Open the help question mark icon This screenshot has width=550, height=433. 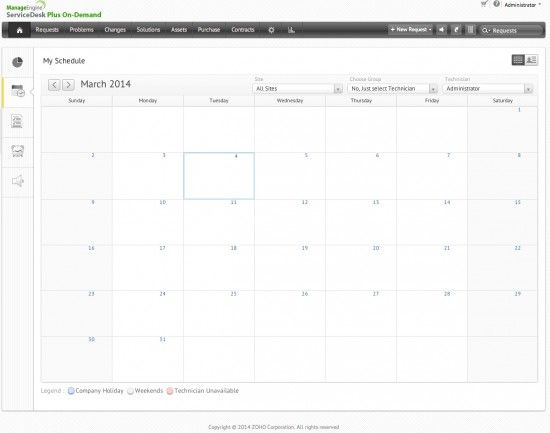pos(496,4)
